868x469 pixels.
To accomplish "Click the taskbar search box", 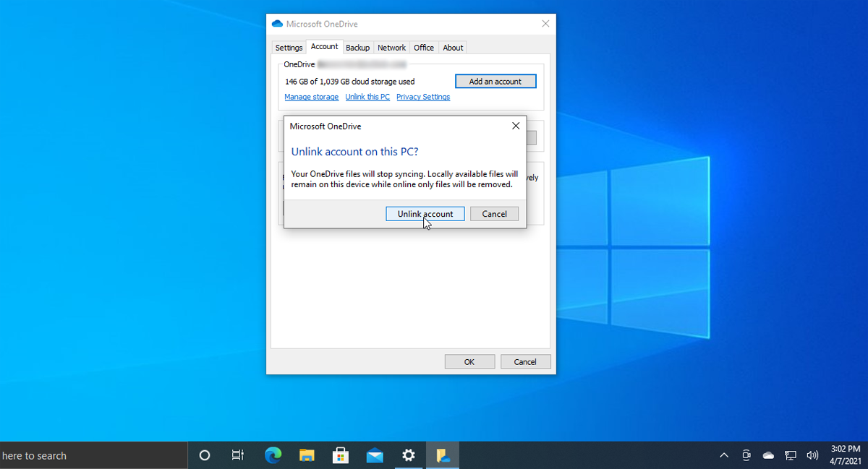I will tap(94, 455).
